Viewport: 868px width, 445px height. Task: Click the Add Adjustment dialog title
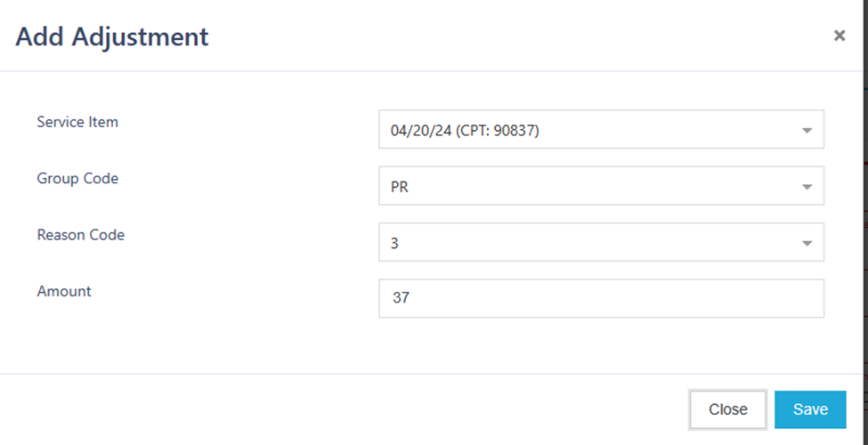pos(112,37)
